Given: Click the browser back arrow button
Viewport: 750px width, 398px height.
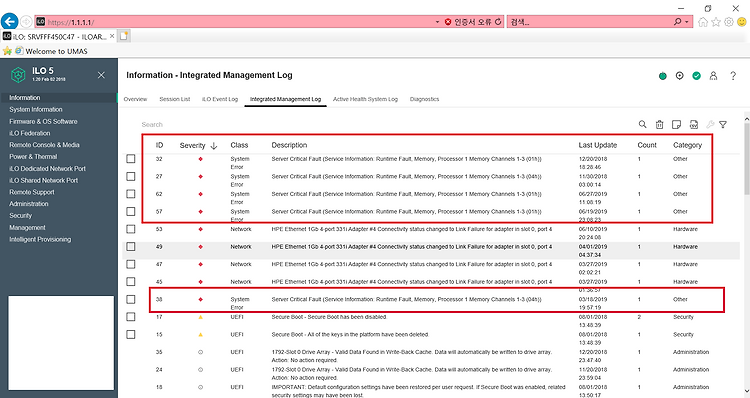Looking at the screenshot, I should (10, 22).
